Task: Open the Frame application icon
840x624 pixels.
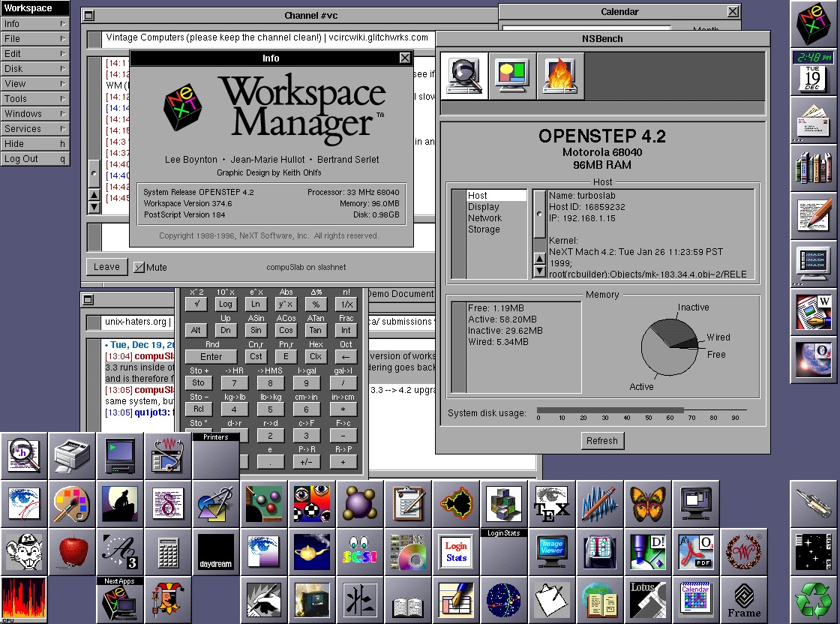Action: 743,600
